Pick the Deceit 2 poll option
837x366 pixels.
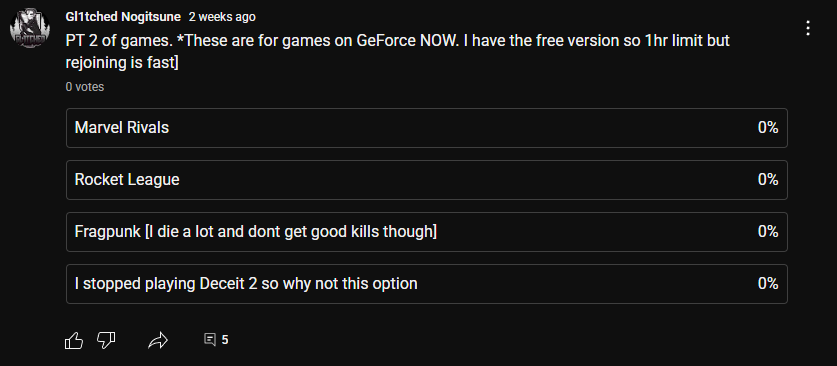pyautogui.click(x=427, y=284)
